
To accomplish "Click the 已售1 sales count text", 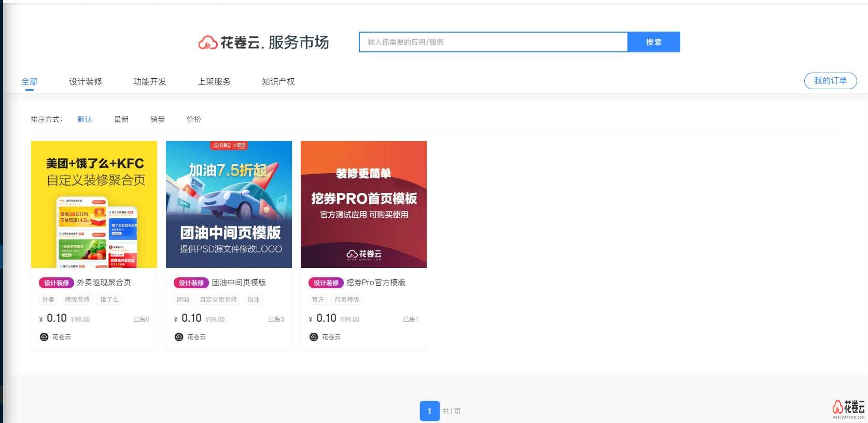I will [411, 319].
